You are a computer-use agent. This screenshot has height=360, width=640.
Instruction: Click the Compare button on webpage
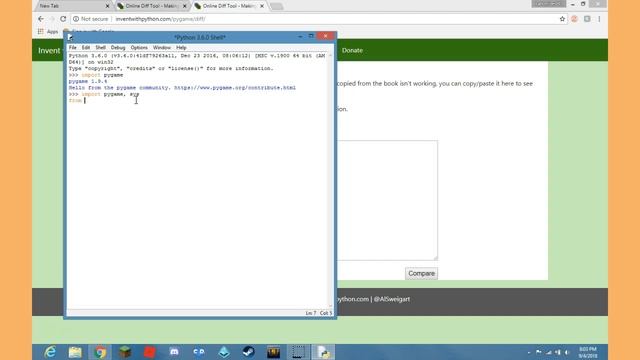tap(421, 273)
